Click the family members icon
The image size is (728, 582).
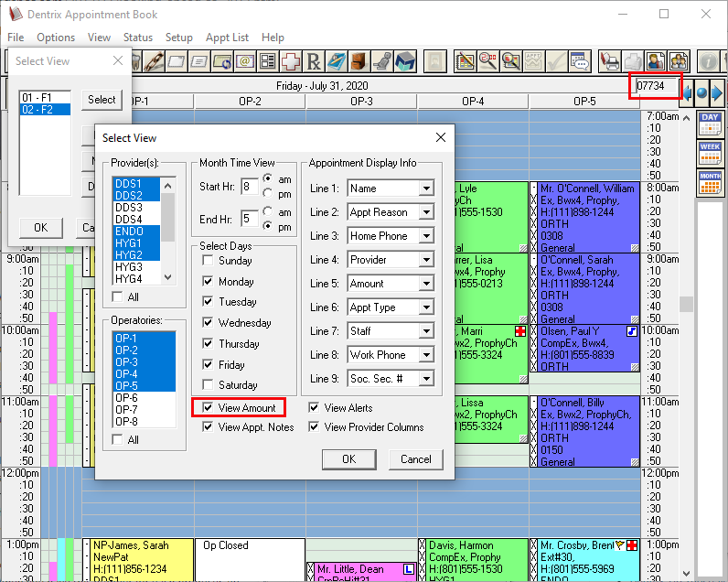pos(679,61)
